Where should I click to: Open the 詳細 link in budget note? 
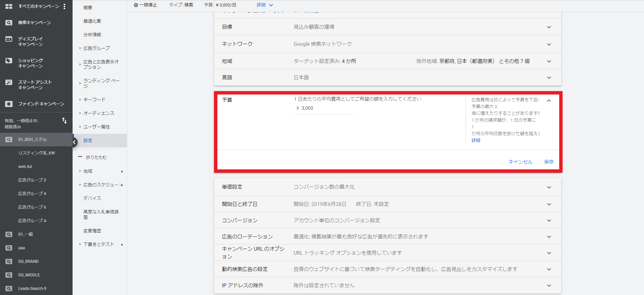(476, 140)
